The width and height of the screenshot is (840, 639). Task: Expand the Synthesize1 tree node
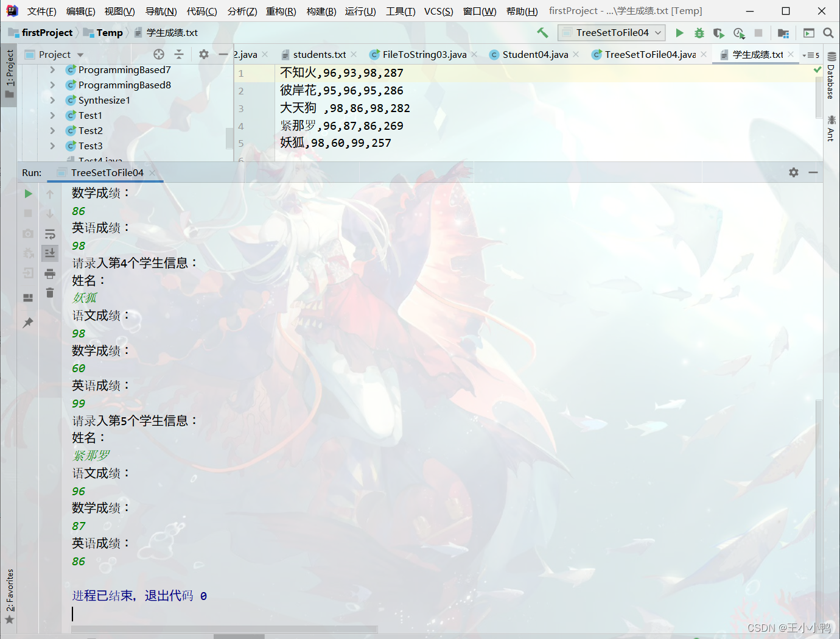point(52,101)
